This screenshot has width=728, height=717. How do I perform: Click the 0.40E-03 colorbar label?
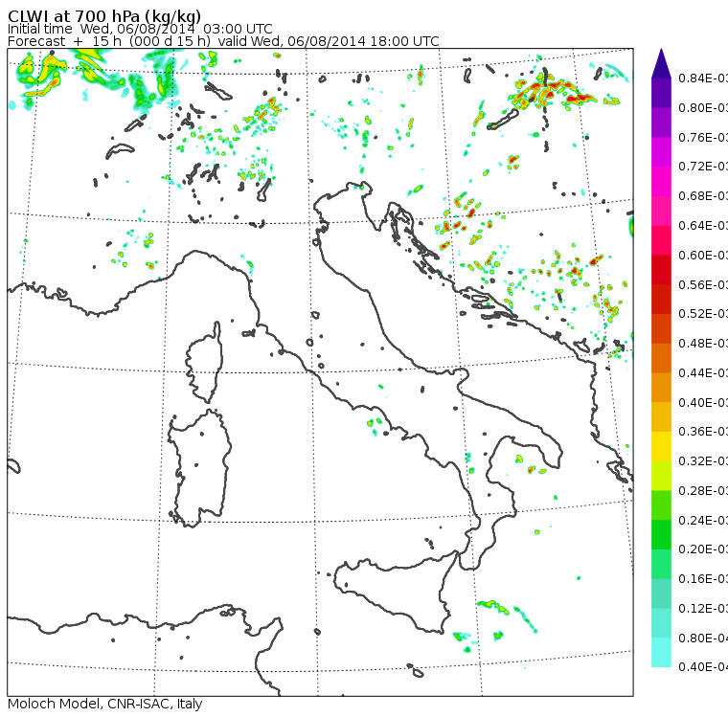click(x=703, y=402)
